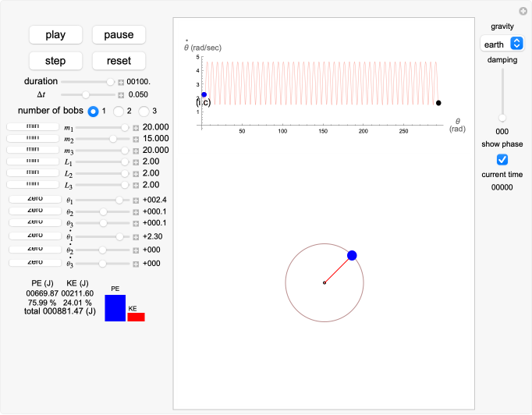Click total energy value 000881.47
Viewport: 532px width, 415px height.
tap(62, 311)
